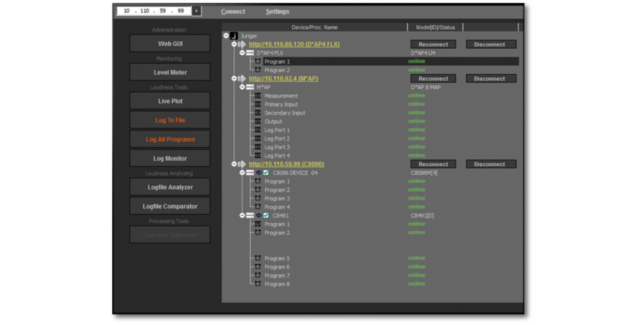644x325 pixels.
Task: Open the Connect menu
Action: click(x=232, y=11)
